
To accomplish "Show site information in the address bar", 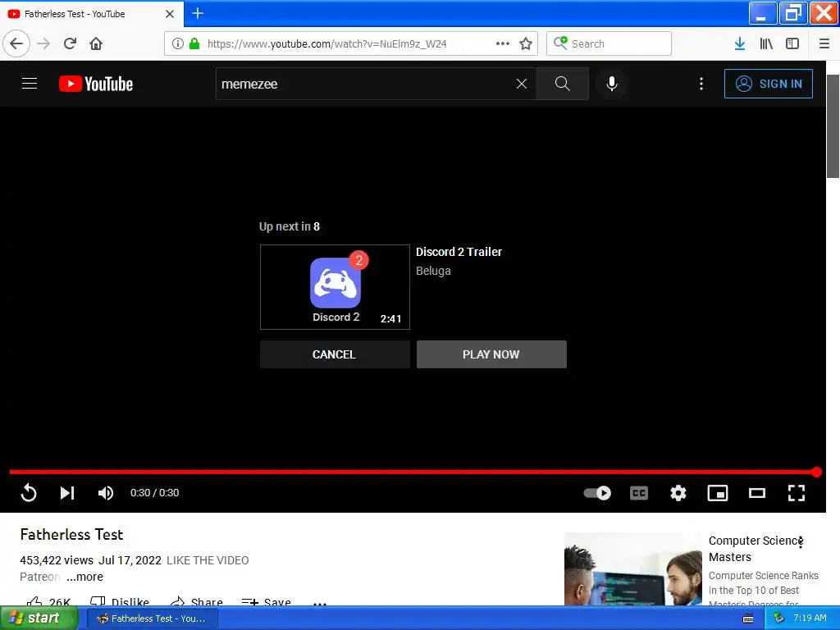I will pos(178,44).
